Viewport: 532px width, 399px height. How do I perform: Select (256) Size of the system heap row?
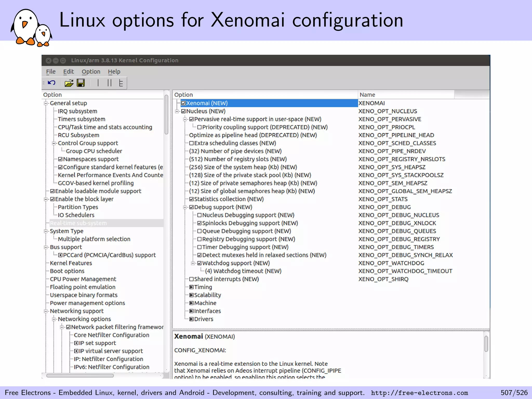243,167
